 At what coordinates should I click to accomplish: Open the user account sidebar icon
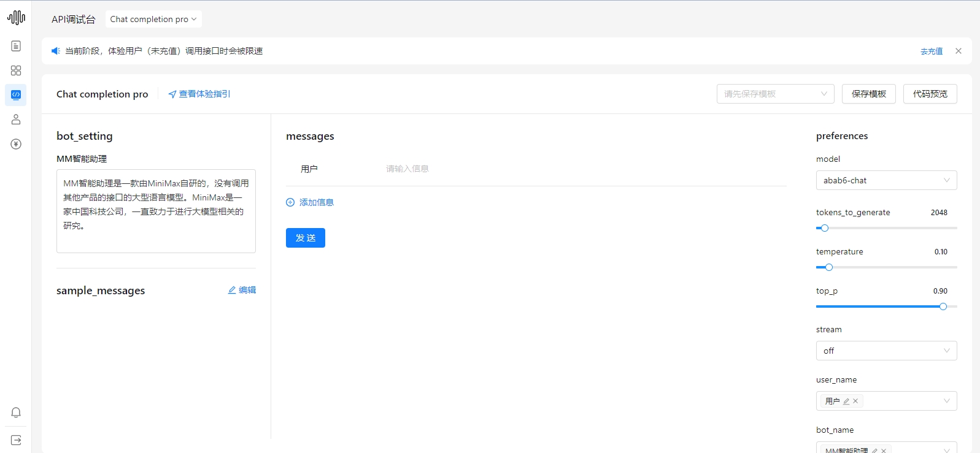coord(16,120)
